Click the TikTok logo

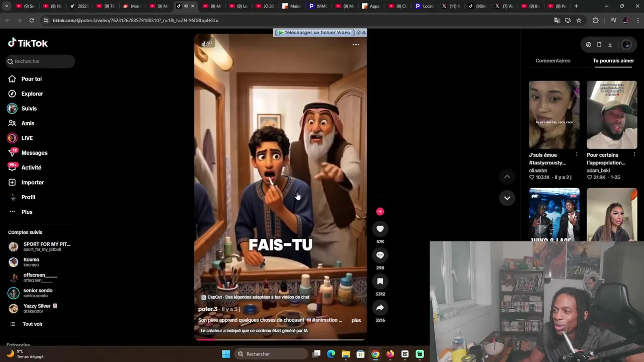coord(28,43)
